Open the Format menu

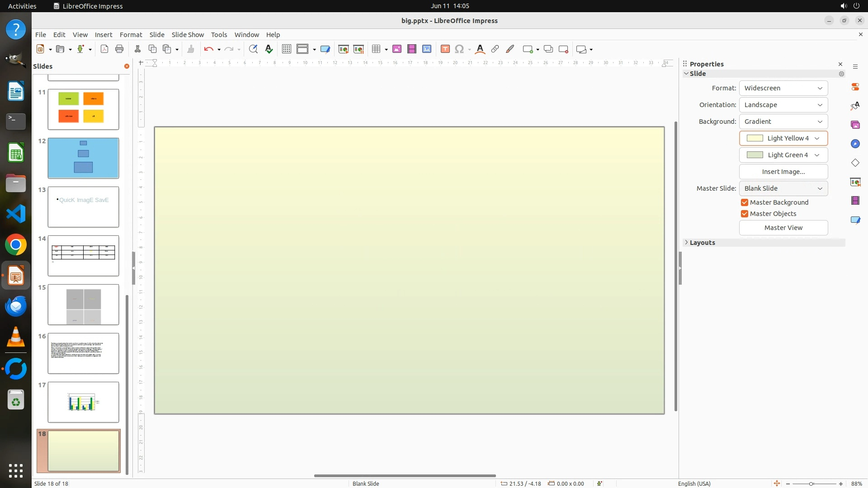[x=131, y=35]
